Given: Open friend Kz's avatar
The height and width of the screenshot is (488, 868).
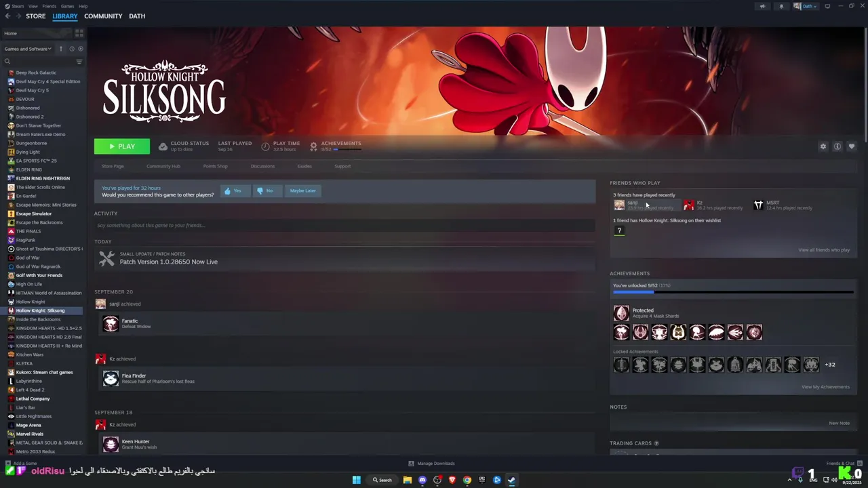Looking at the screenshot, I should [x=688, y=205].
